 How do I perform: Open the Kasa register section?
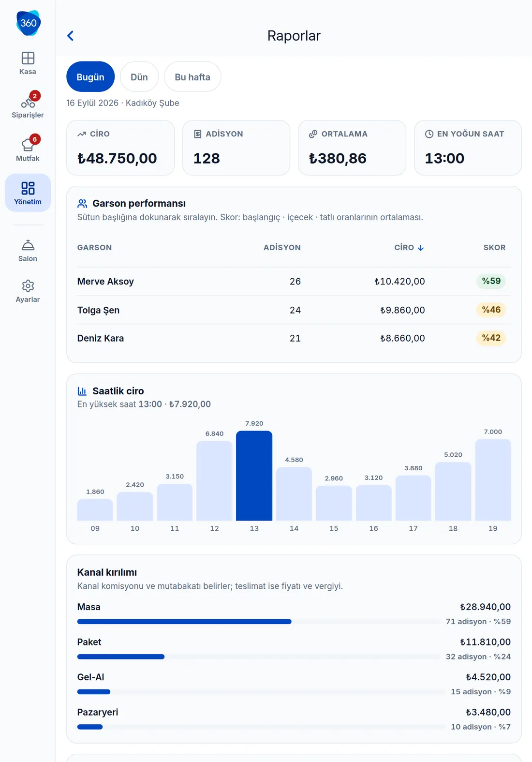28,63
